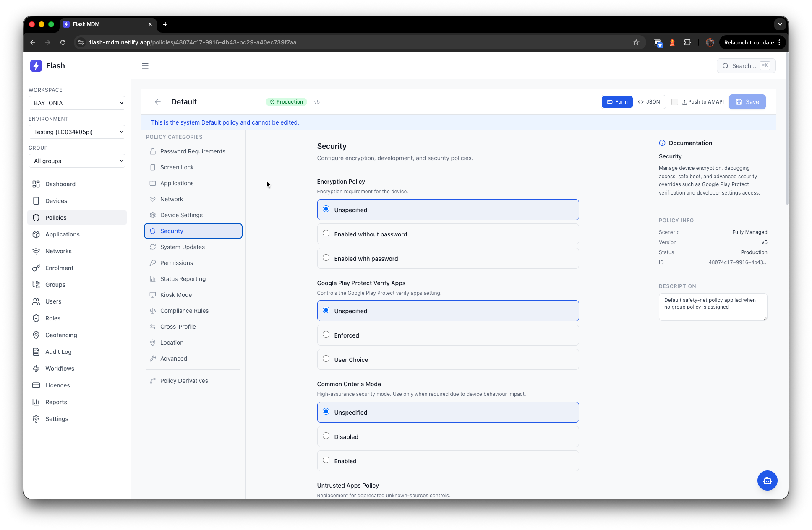
Task: Click the Save button
Action: pos(747,102)
